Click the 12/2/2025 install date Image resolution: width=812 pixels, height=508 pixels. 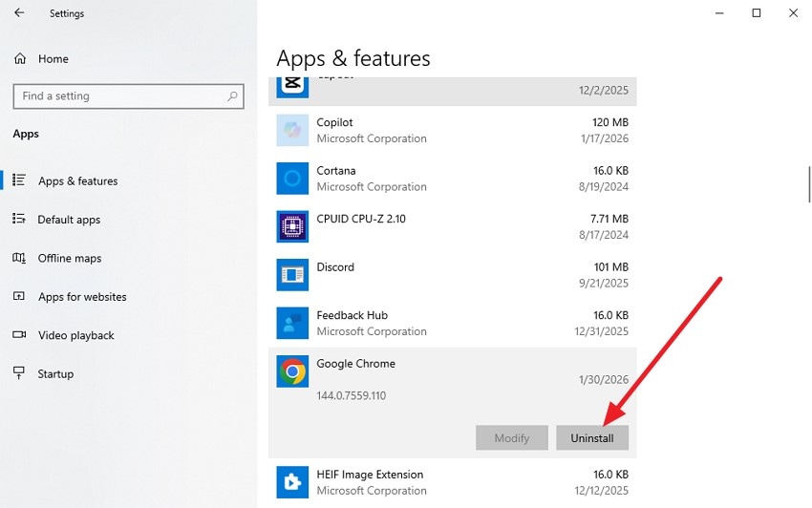(604, 90)
